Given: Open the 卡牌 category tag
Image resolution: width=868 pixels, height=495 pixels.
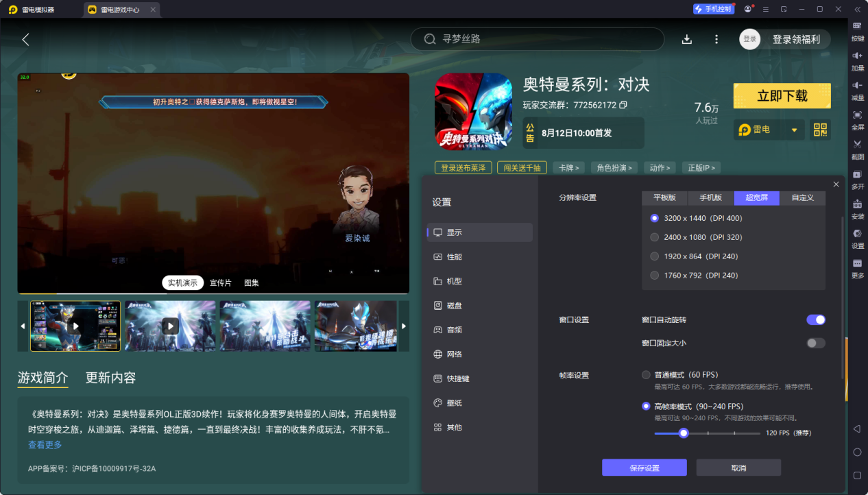Looking at the screenshot, I should coord(569,167).
